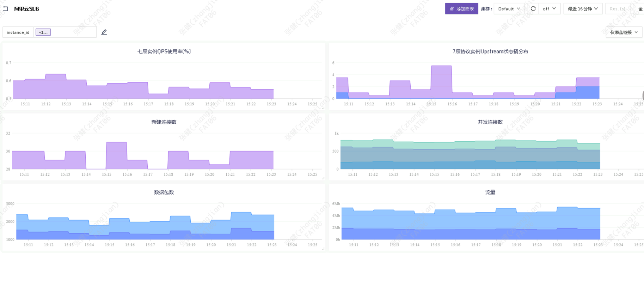Click the 流量 chart title
644x285 pixels.
point(490,192)
